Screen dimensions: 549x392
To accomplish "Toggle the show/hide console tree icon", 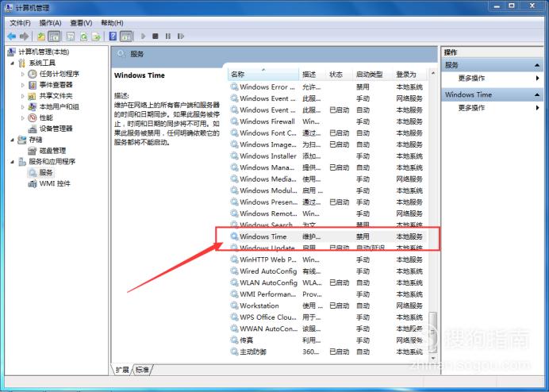I will [x=54, y=36].
